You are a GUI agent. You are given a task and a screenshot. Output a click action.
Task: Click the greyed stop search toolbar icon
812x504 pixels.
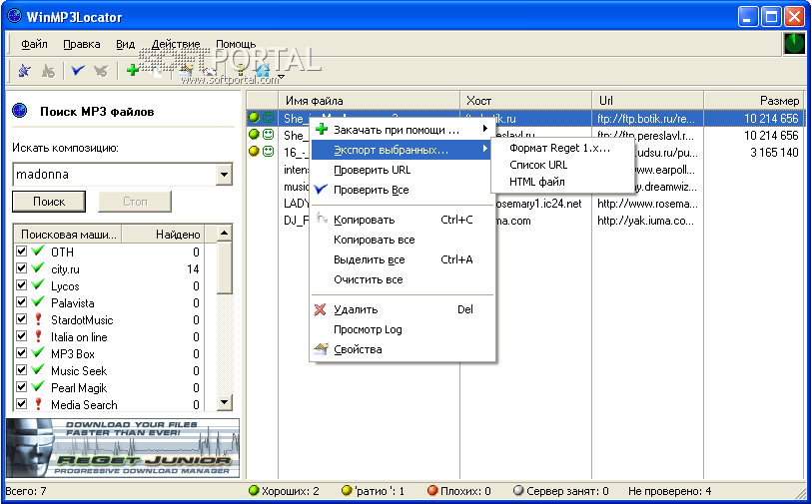click(x=48, y=71)
